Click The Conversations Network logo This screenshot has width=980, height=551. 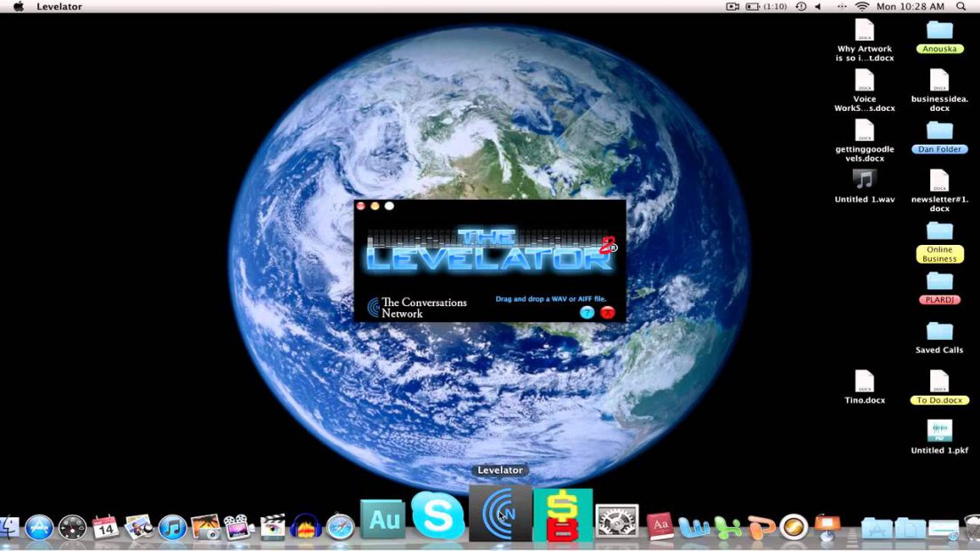(417, 308)
